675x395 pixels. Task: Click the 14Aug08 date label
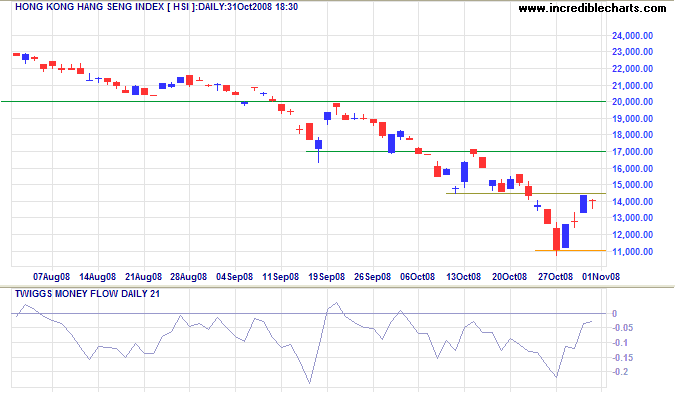click(x=97, y=277)
